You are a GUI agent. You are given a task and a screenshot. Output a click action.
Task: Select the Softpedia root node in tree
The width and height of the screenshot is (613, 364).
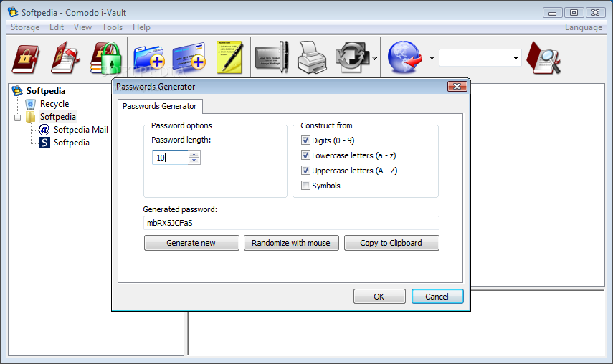coord(46,91)
